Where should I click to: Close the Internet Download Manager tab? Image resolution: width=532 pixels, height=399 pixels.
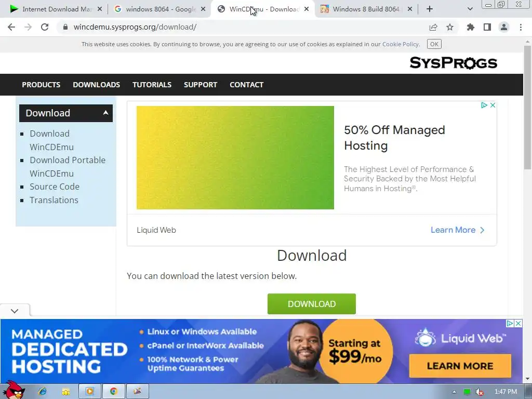pyautogui.click(x=99, y=9)
